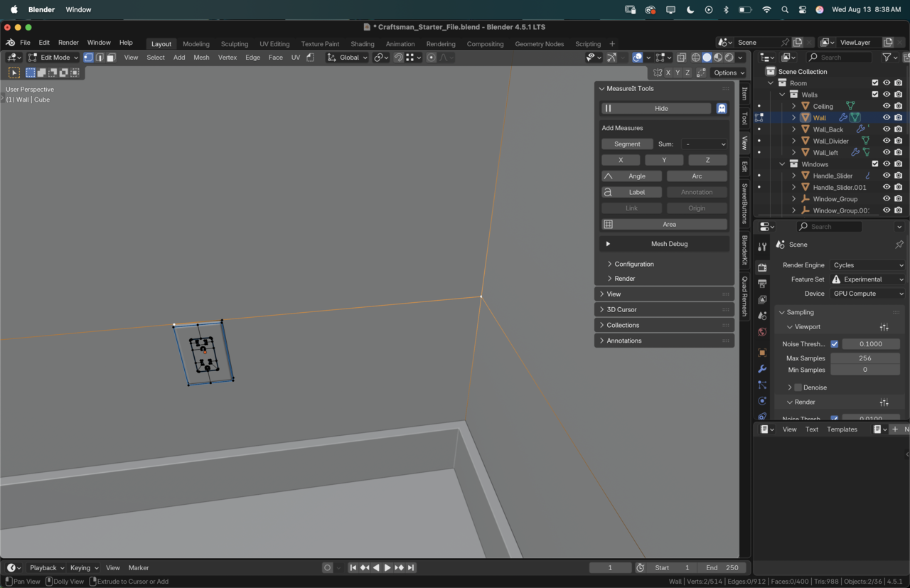
Task: Open the Modifiers properties tab icon
Action: coord(762,369)
